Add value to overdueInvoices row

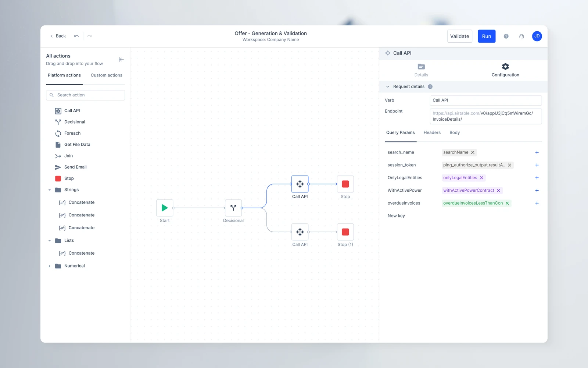[x=537, y=203]
